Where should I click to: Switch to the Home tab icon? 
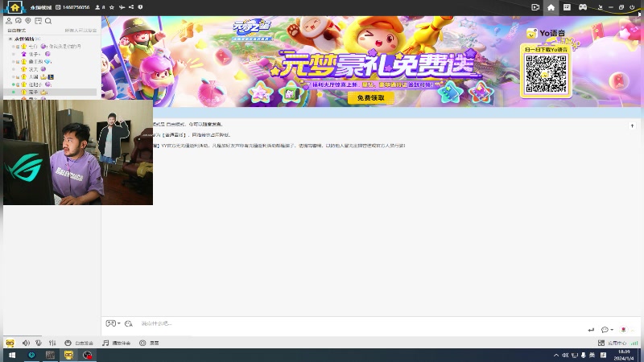click(x=551, y=7)
